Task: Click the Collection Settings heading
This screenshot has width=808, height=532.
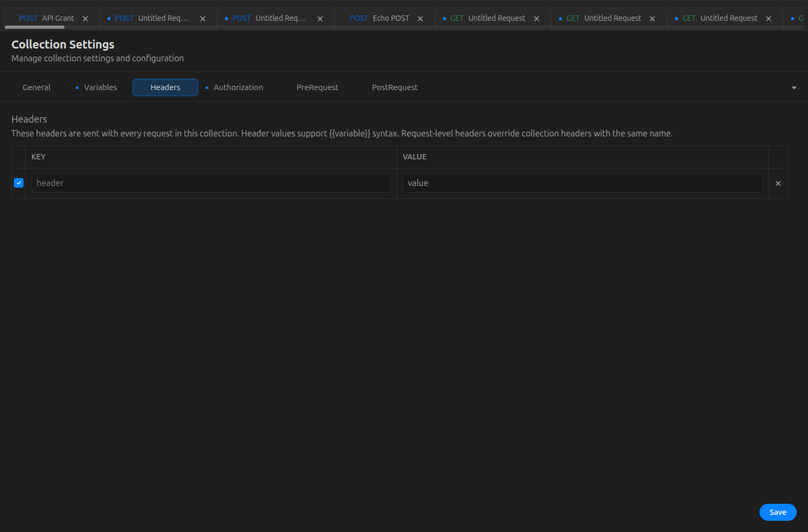Action: 63,44
